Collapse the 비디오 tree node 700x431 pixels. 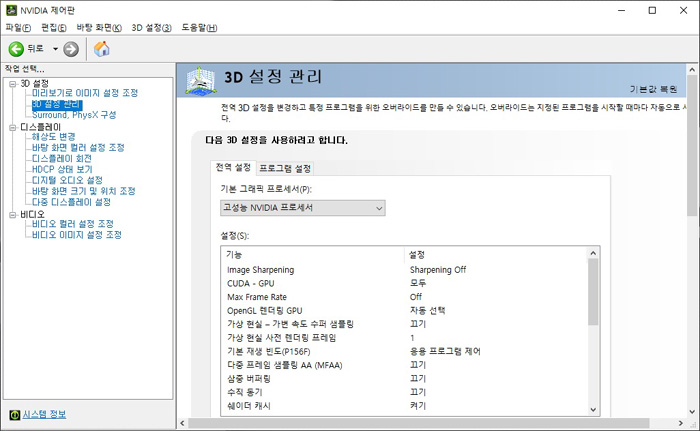(x=12, y=215)
